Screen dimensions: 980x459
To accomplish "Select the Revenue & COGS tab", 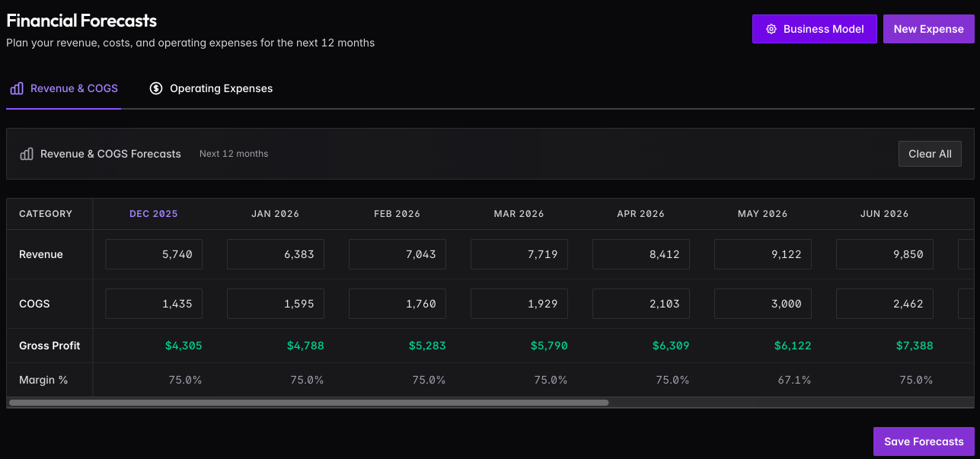I will pos(64,88).
